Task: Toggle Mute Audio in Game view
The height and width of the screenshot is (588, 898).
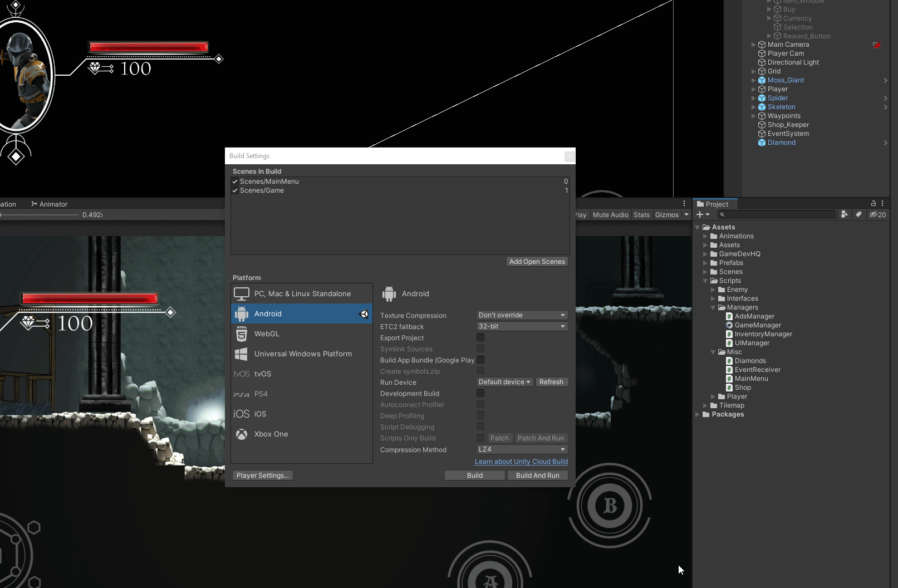Action: [x=611, y=215]
